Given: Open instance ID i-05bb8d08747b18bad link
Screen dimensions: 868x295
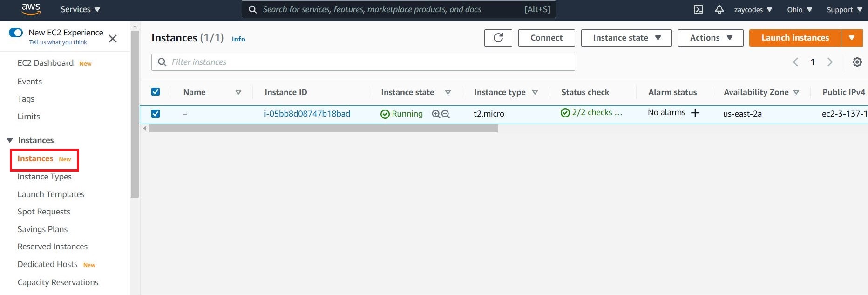Looking at the screenshot, I should click(x=307, y=114).
